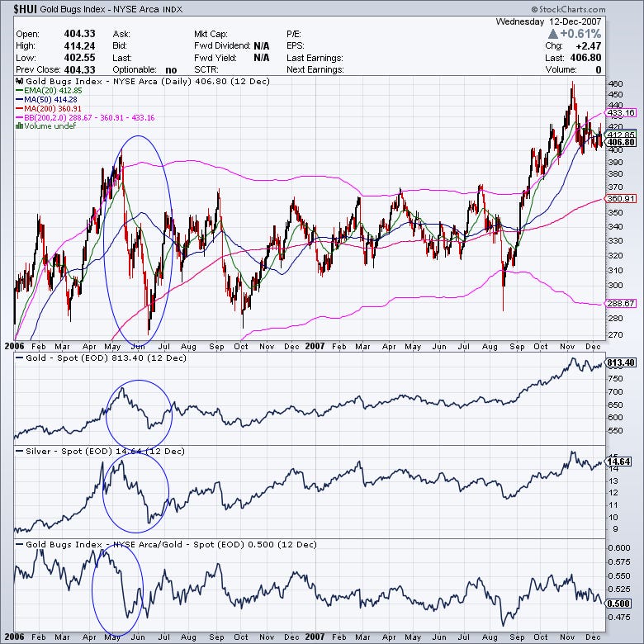Screen dimensions: 644x644
Task: Click the $HUI ticker symbol title
Action: pos(26,8)
